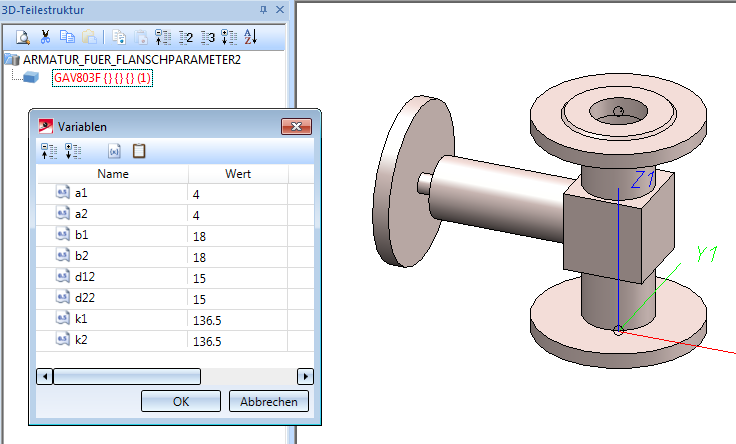Select variable b2 in the list

coord(81,256)
